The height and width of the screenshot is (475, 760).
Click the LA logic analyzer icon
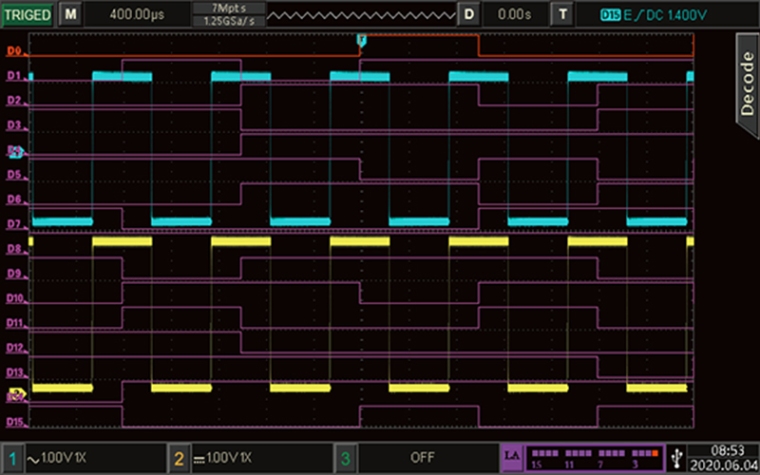512,457
